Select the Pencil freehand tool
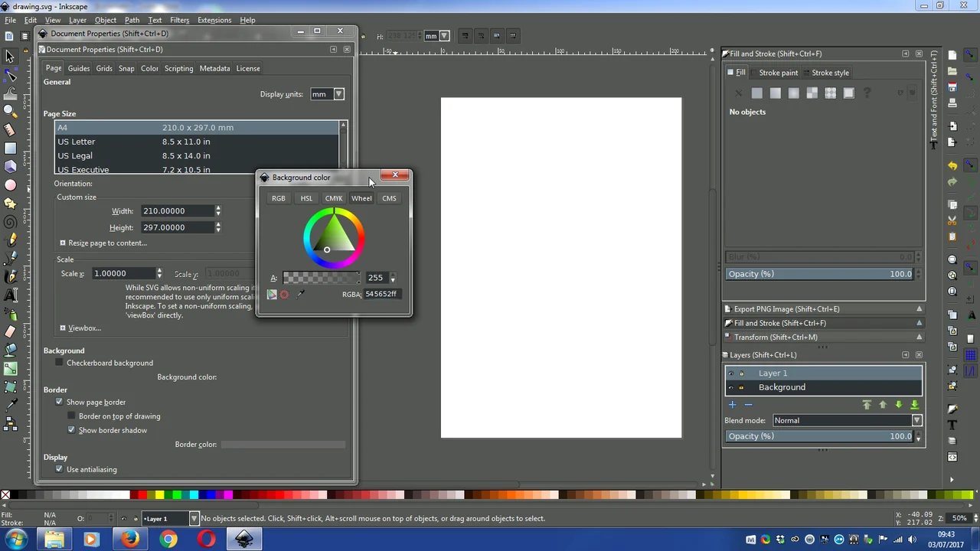Image resolution: width=980 pixels, height=551 pixels. [x=10, y=240]
